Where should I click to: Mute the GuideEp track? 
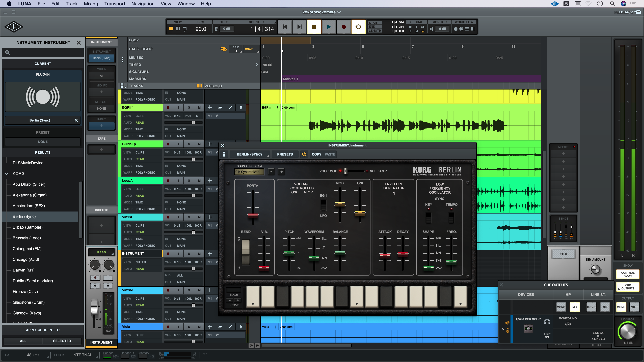(x=199, y=144)
